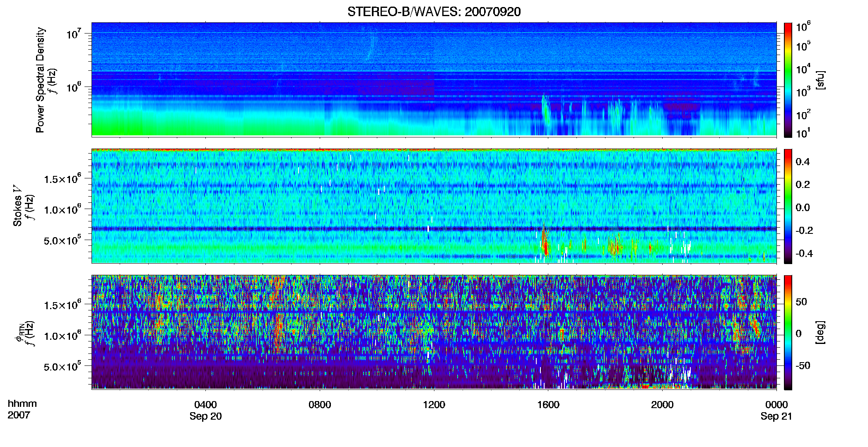Click the 2007 year label
The width and height of the screenshot is (868, 447).
pos(19,415)
